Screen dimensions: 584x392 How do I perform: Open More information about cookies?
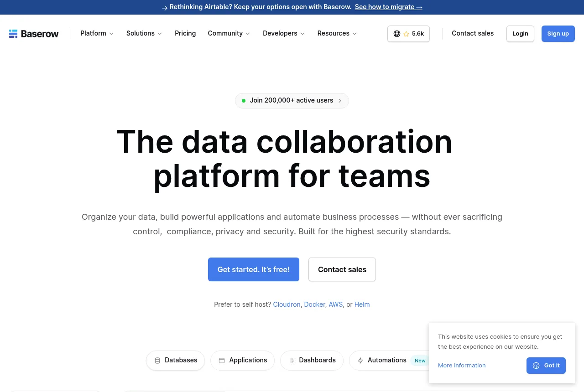462,366
